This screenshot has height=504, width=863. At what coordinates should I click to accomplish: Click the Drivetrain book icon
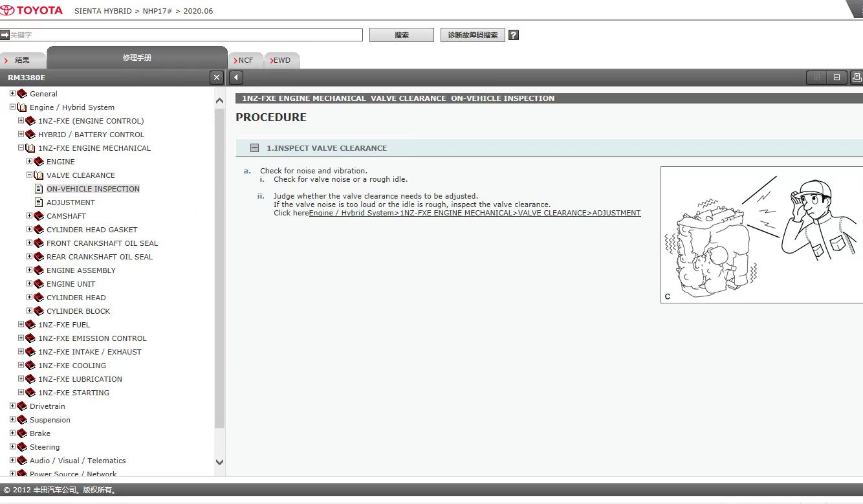coord(22,406)
